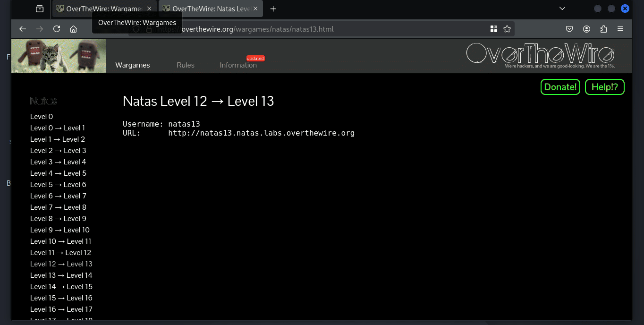Open Level 8 → Level 9 link

tap(58, 219)
